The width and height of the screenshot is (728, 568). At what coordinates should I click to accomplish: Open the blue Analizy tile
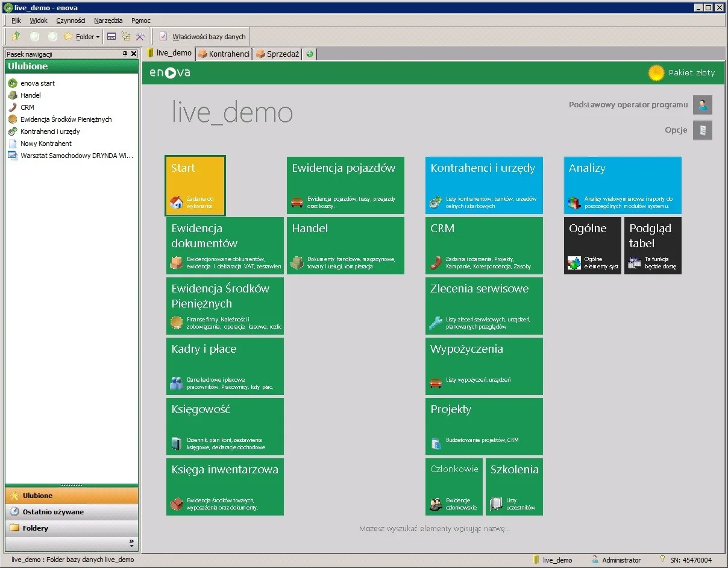[x=623, y=185]
